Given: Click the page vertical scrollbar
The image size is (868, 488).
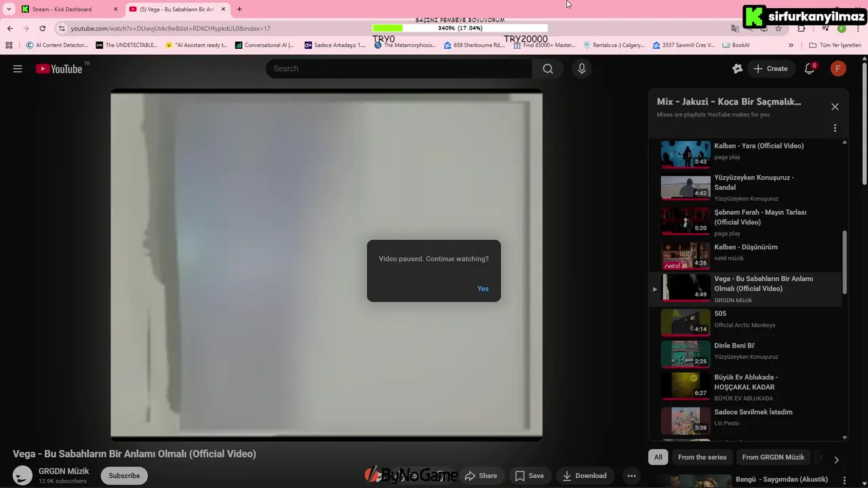Looking at the screenshot, I should click(865, 122).
